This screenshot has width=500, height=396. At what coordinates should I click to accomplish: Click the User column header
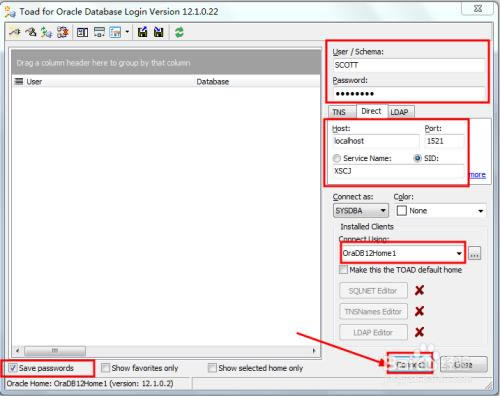click(x=103, y=81)
